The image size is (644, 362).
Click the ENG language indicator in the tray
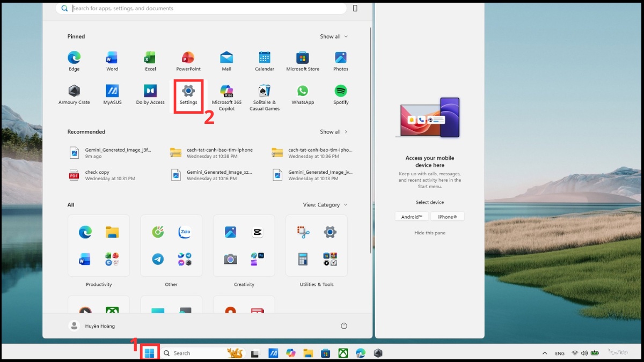(560, 353)
